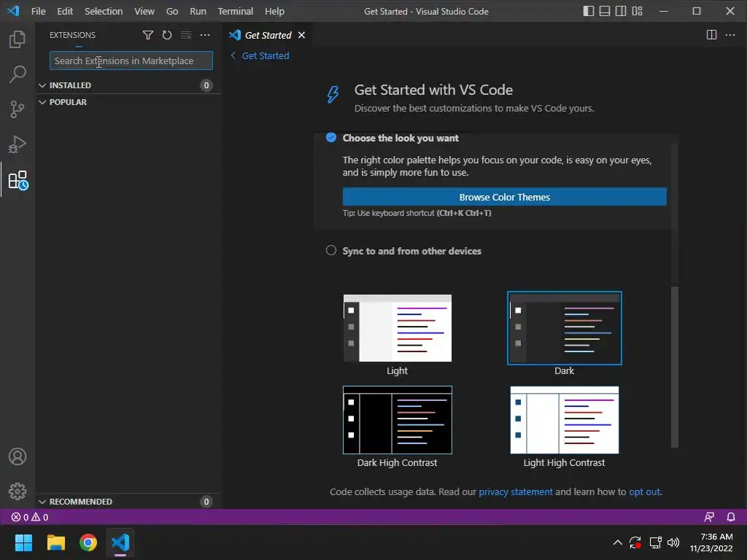Close the Get Started tab
Image resolution: width=747 pixels, height=560 pixels.
click(301, 35)
